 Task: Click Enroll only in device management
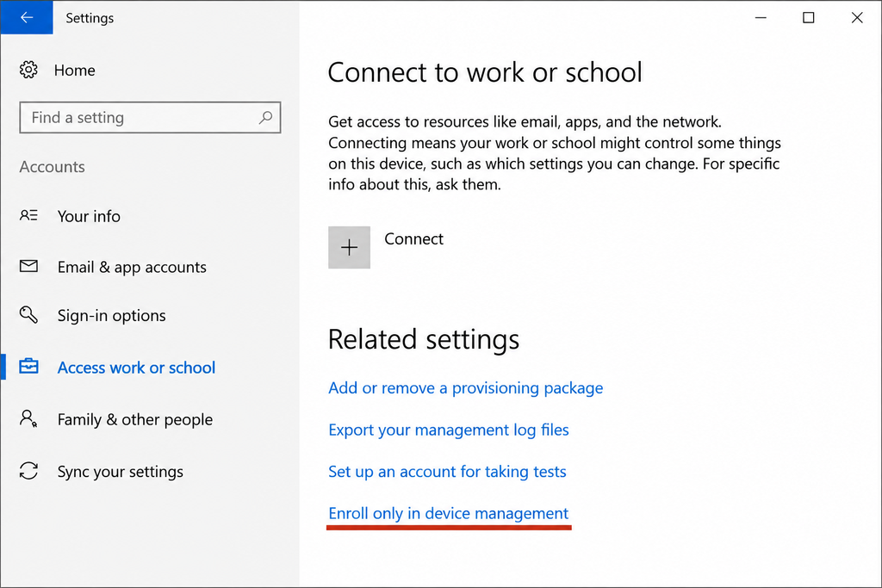[x=448, y=513]
